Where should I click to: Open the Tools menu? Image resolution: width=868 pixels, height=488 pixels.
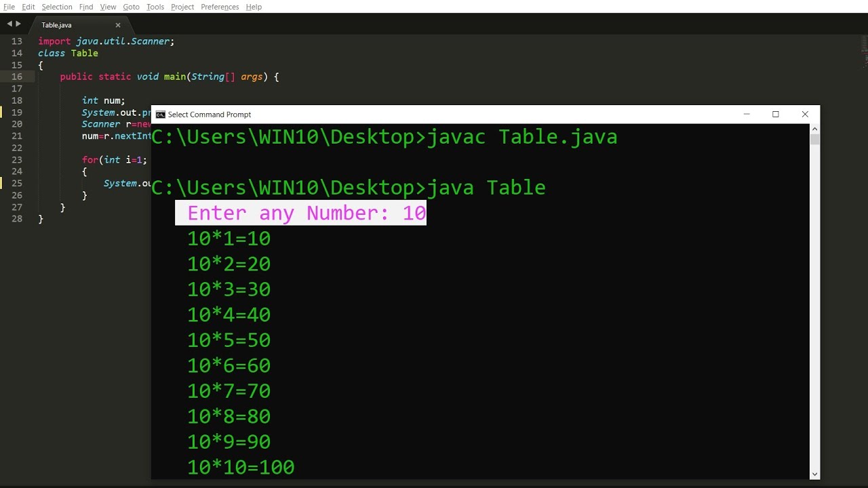point(155,7)
